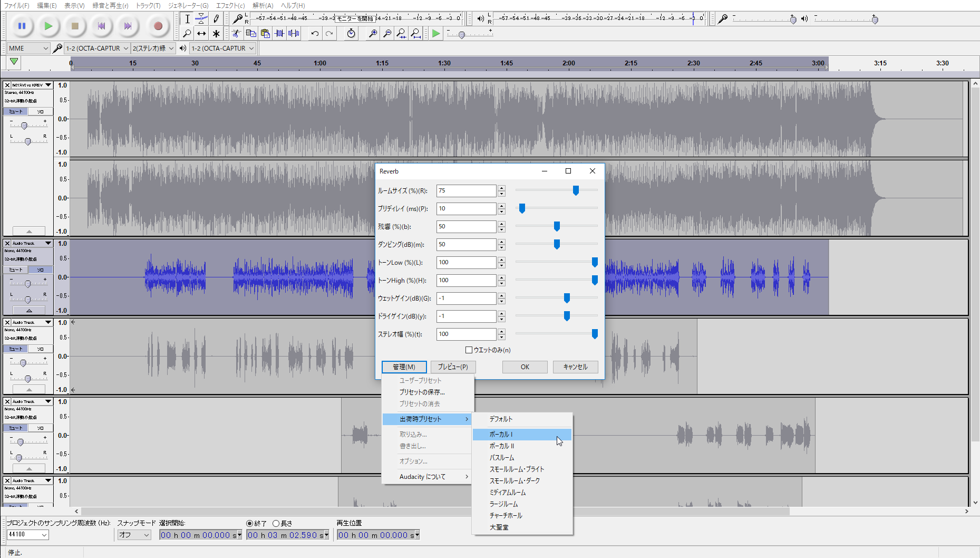The height and width of the screenshot is (558, 980).
Task: Click the Fit Selection zoom icon
Action: [401, 34]
